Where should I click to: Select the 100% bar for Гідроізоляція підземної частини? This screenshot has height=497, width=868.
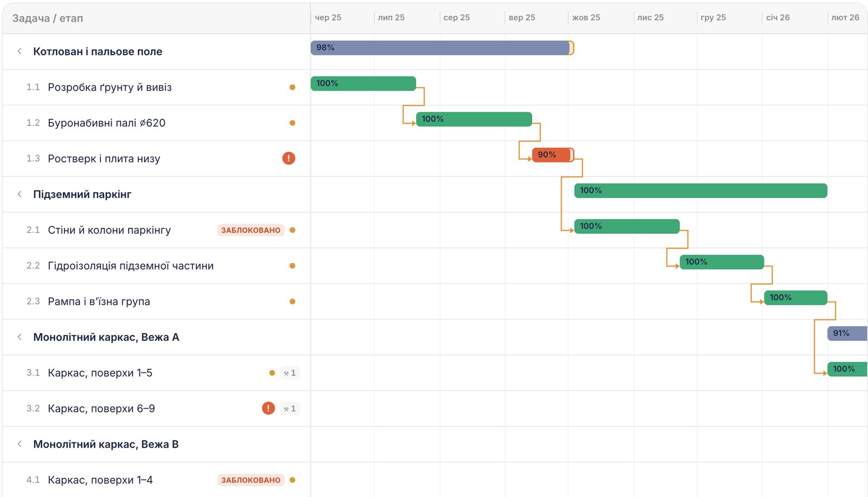(x=722, y=262)
